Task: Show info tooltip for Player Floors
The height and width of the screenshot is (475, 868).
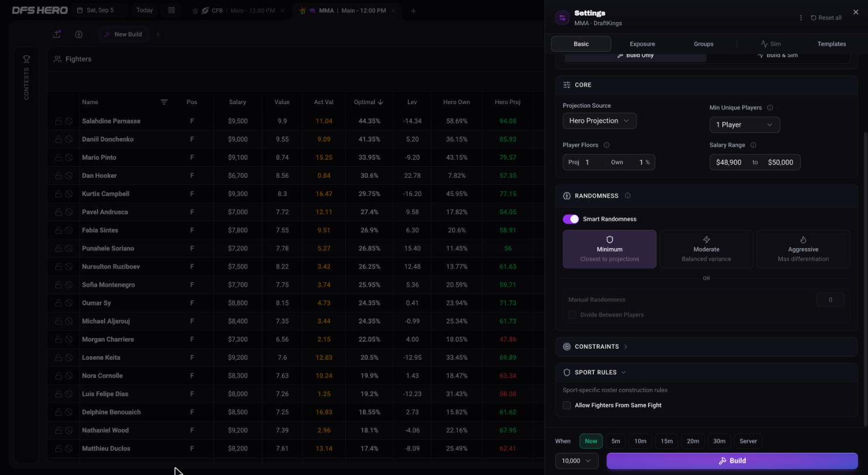Action: click(x=607, y=145)
